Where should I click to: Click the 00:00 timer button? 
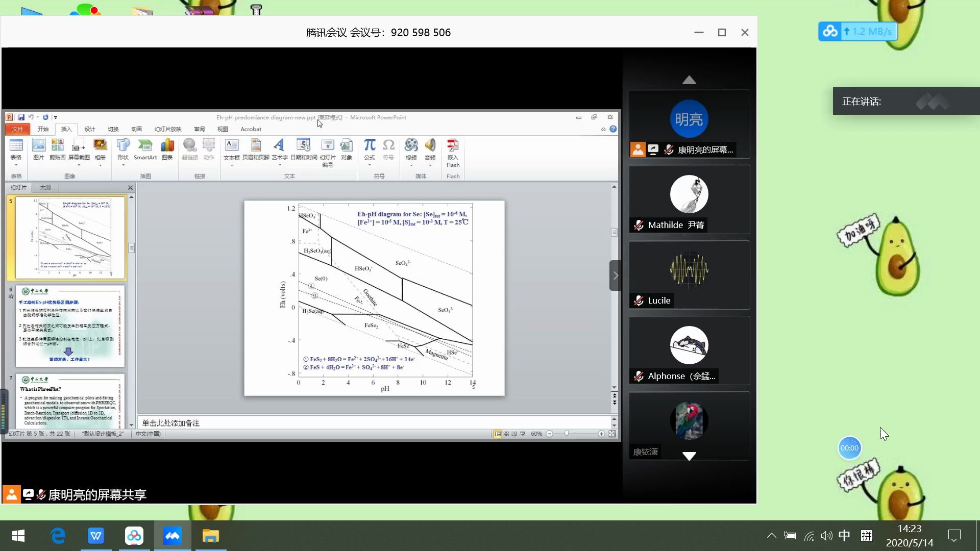[x=849, y=448]
